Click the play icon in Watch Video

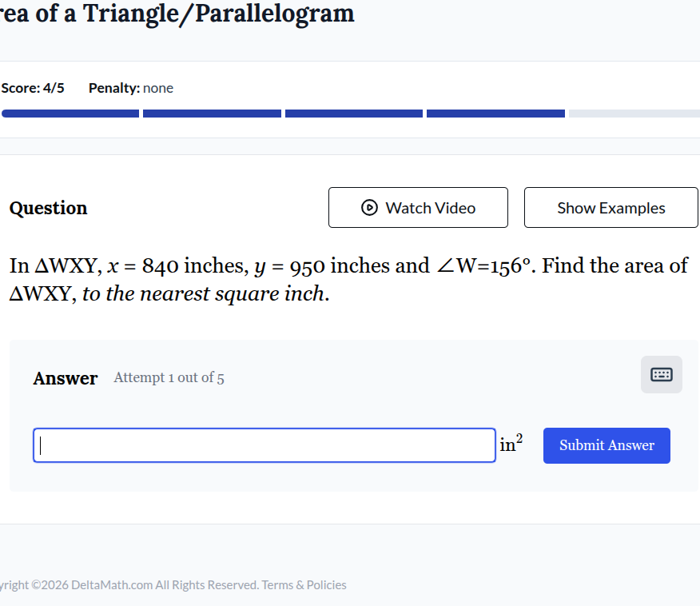pyautogui.click(x=369, y=208)
